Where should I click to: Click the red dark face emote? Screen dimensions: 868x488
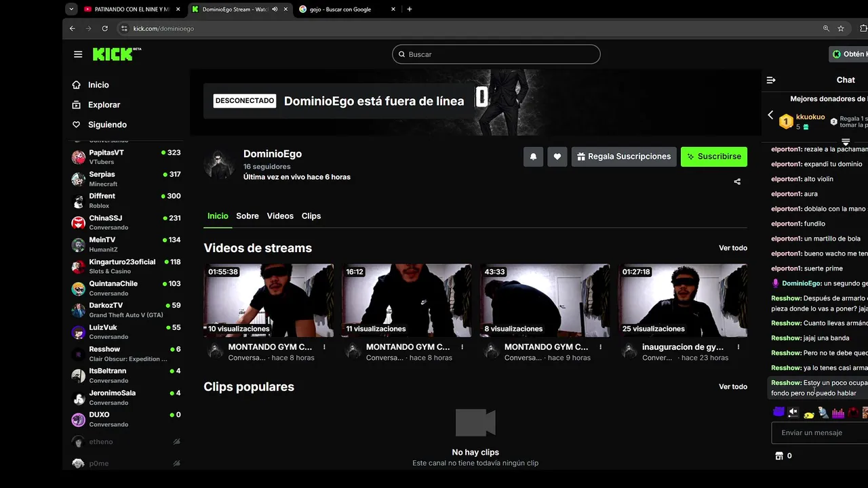pos(853,412)
